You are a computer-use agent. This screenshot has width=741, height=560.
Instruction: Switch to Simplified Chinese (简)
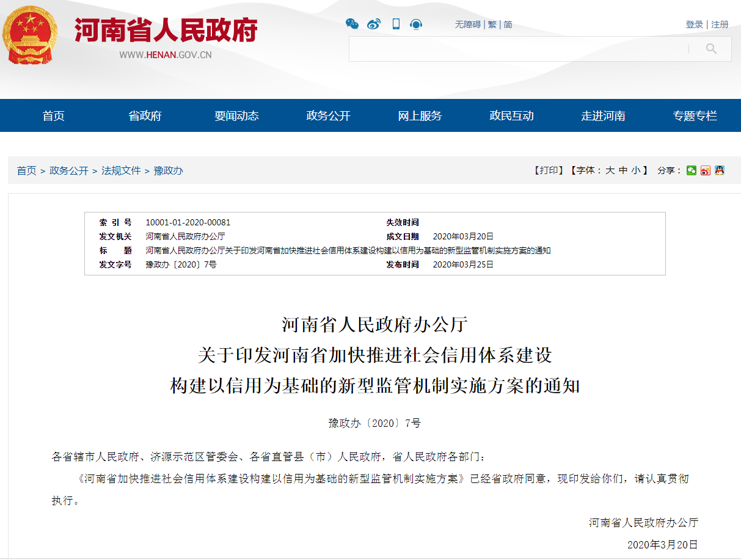(508, 24)
